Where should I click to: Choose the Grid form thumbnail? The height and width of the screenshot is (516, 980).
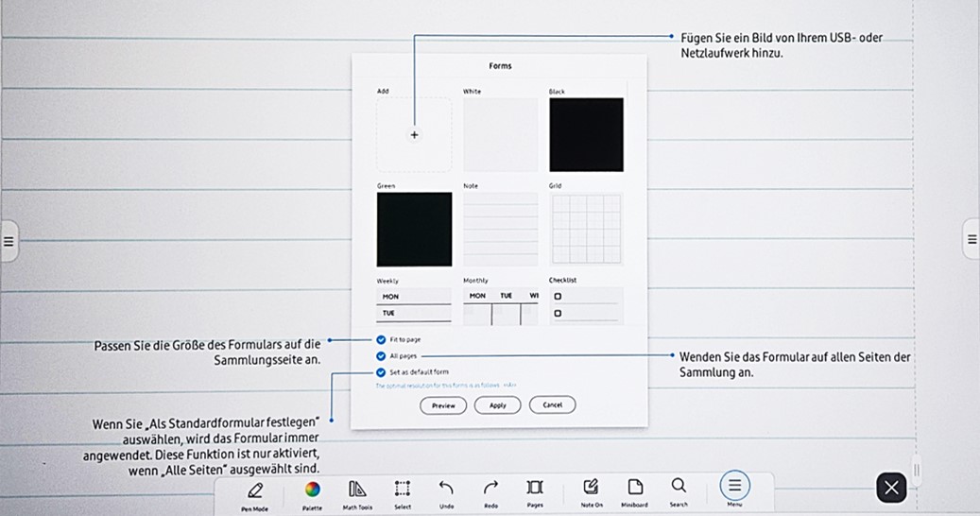586,230
